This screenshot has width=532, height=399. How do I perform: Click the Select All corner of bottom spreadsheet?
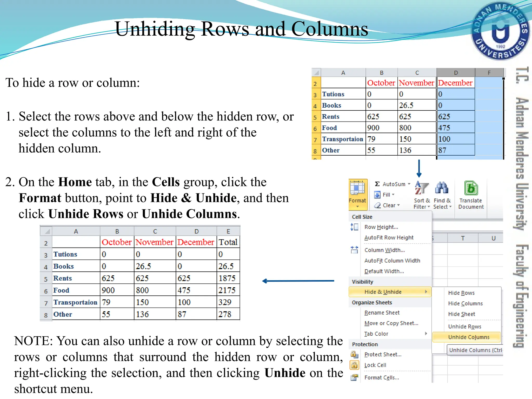[46, 231]
